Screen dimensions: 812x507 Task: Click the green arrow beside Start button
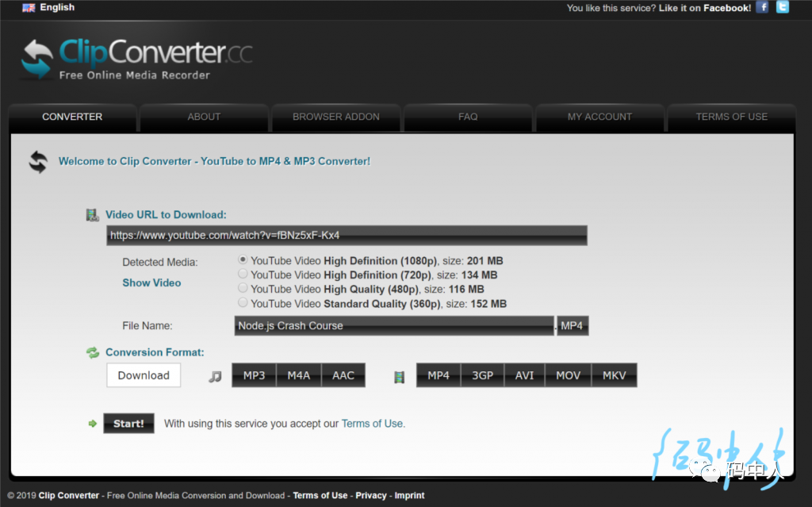93,424
